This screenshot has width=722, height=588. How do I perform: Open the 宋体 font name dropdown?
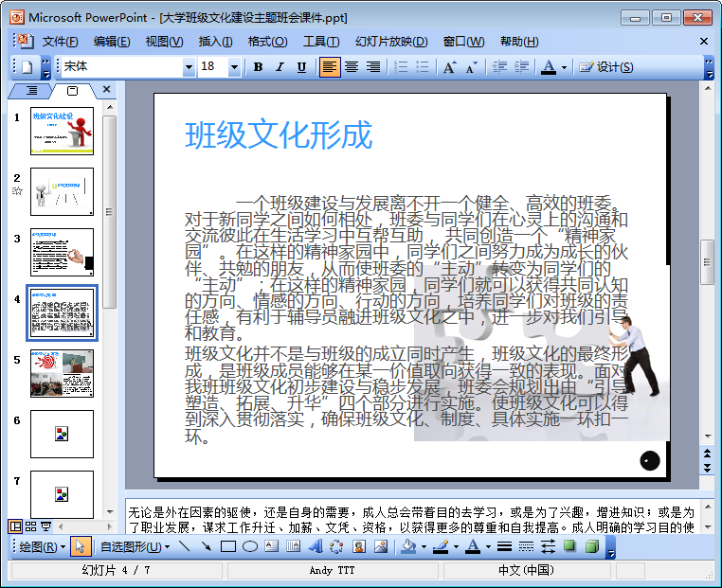click(x=189, y=67)
